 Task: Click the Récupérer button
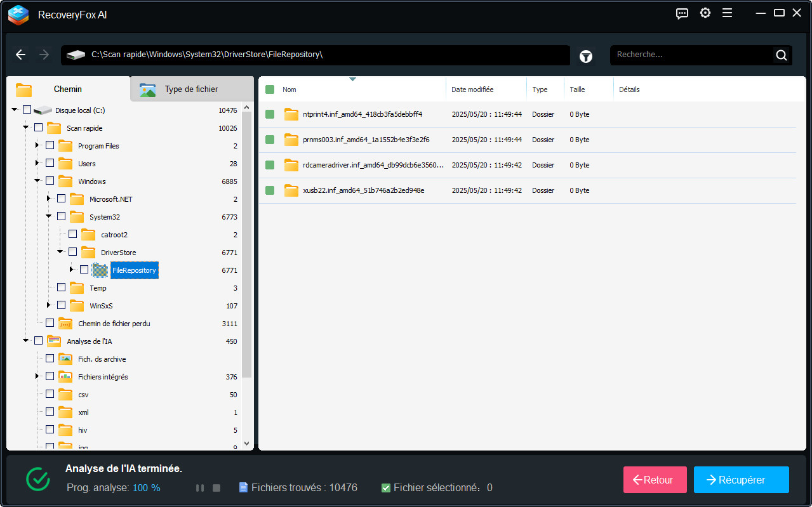[x=741, y=480]
